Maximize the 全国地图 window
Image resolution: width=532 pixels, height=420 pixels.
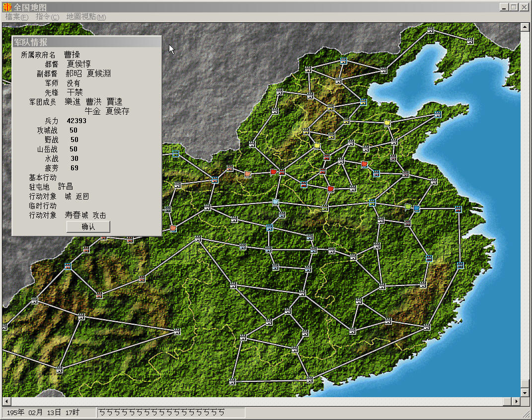point(514,7)
